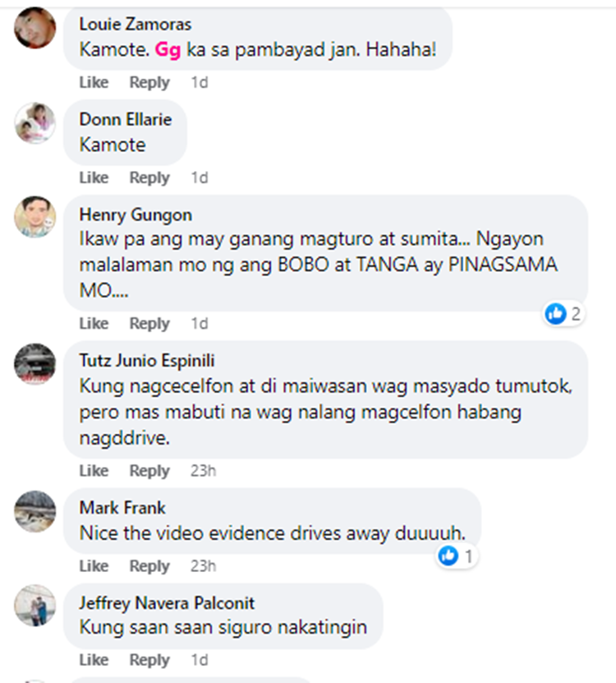View like reaction on Mark Frank's comment
The image size is (616, 683).
[x=457, y=556]
